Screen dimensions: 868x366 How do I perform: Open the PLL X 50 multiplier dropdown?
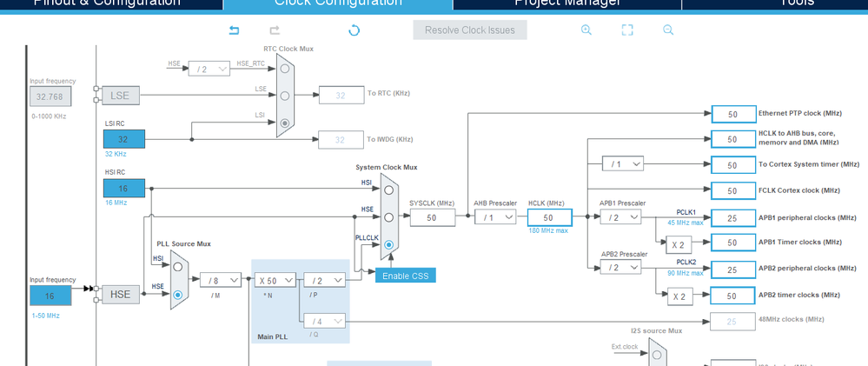click(275, 280)
